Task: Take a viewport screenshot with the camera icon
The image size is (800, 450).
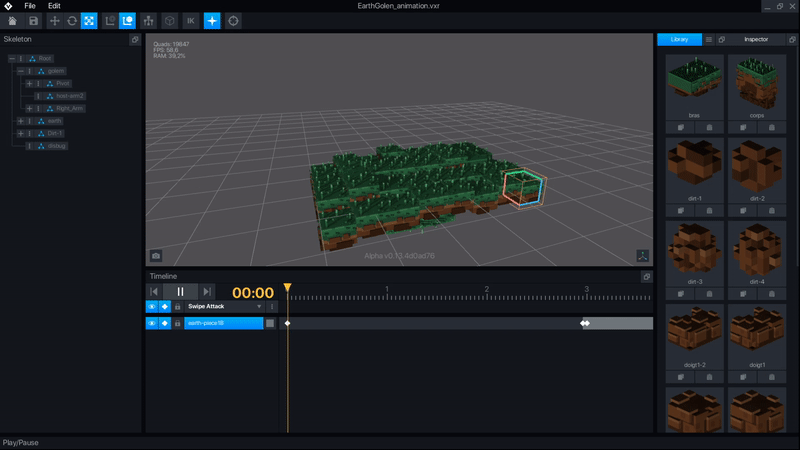Action: pos(156,256)
